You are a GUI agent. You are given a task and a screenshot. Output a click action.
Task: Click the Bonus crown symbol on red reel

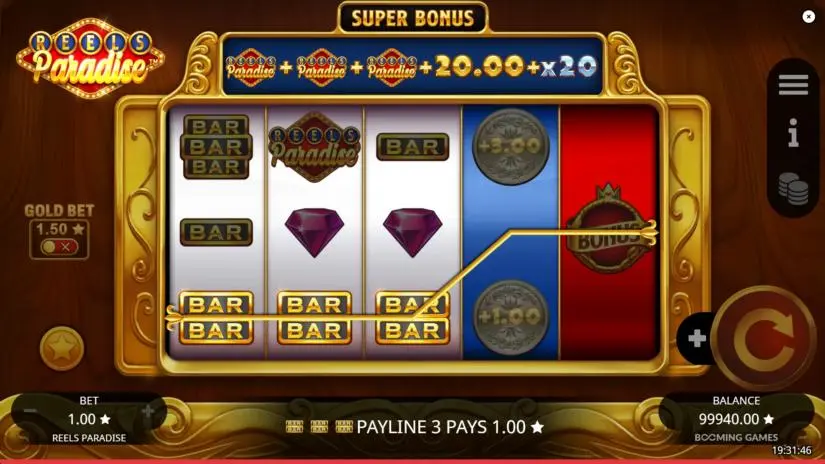[x=609, y=229]
